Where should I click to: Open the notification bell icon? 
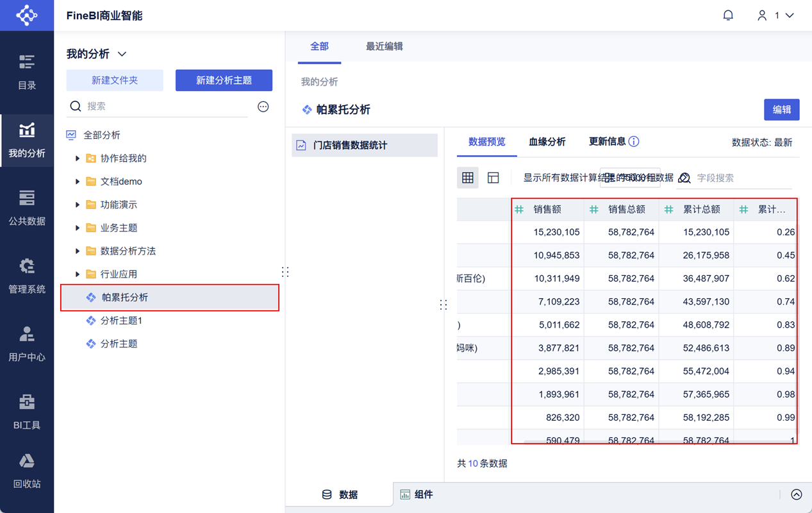coord(728,14)
